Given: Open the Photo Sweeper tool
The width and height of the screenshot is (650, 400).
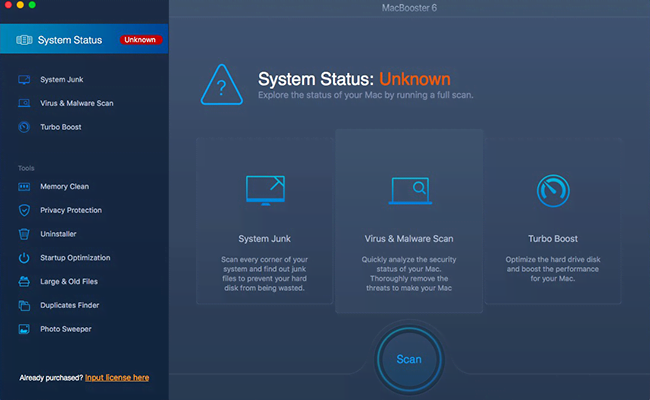Looking at the screenshot, I should [65, 329].
